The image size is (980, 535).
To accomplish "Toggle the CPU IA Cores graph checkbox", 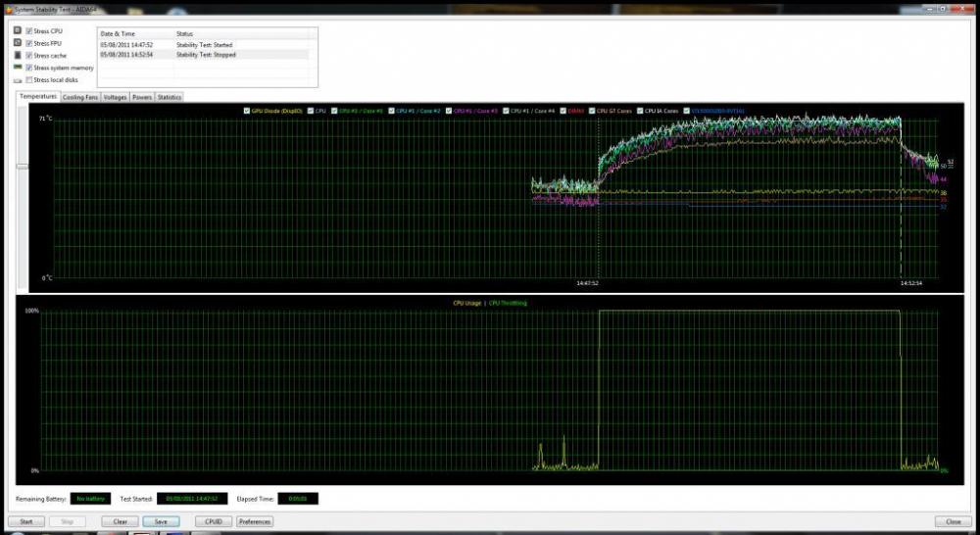I will tap(640, 111).
